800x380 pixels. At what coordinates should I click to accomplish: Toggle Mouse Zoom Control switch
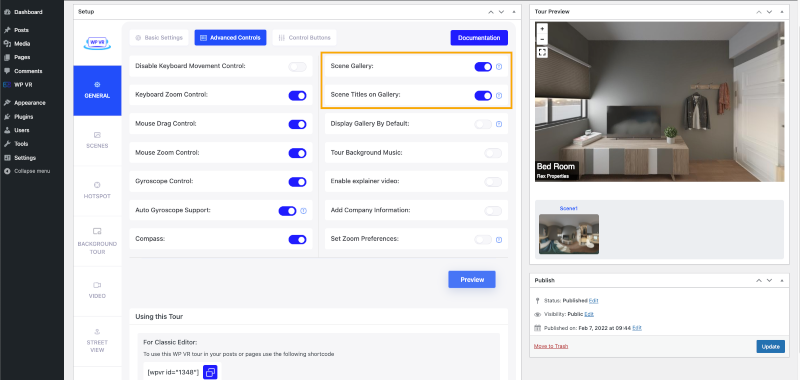pyautogui.click(x=297, y=153)
